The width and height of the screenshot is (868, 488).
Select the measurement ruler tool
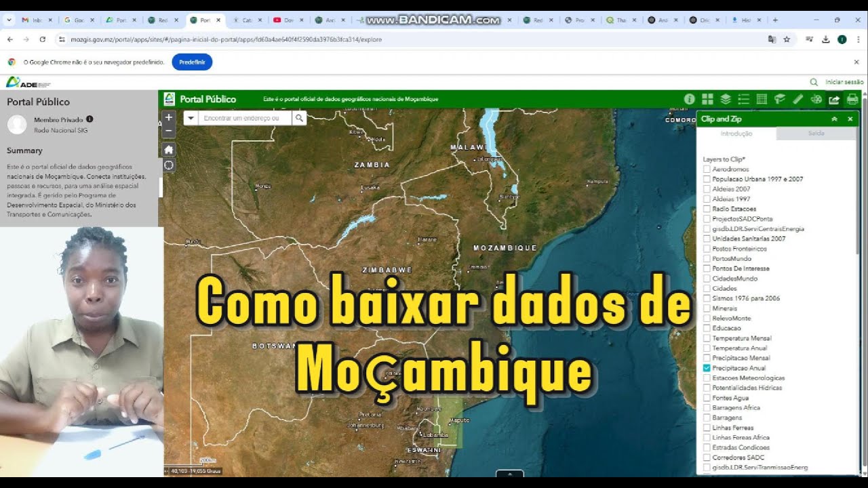pyautogui.click(x=798, y=99)
